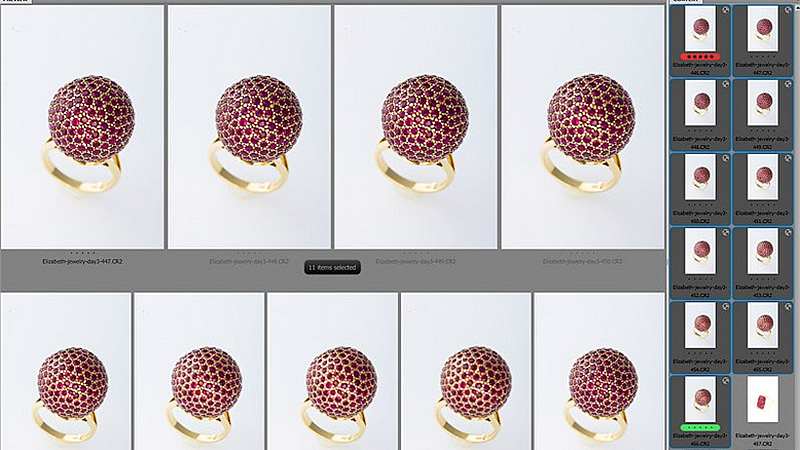Click the Elizabeth-jewelry-day3-450.CR2 filename under preview

[583, 261]
